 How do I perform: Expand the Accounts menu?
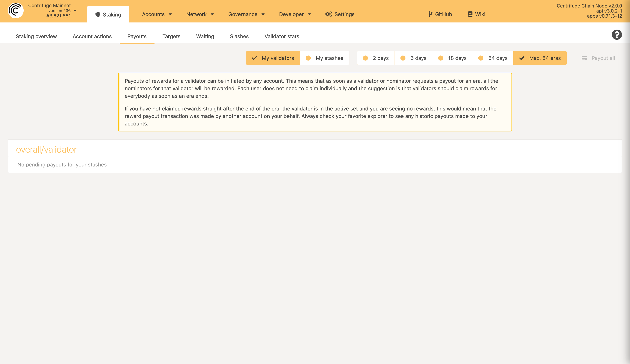point(157,14)
